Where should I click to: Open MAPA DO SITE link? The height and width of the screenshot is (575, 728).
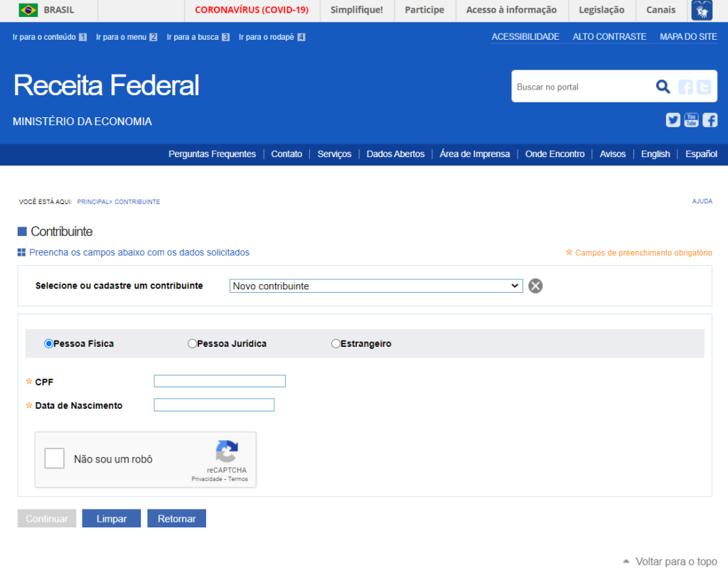(x=688, y=37)
